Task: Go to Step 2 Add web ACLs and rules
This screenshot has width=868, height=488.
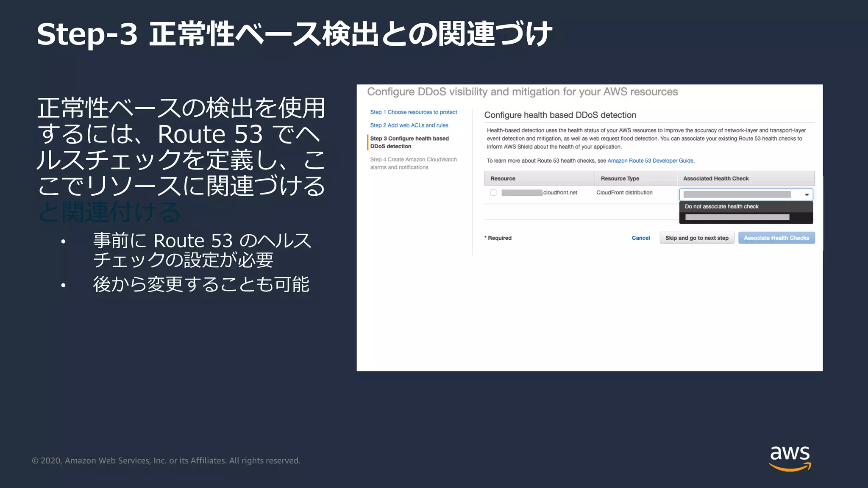Action: tap(409, 125)
